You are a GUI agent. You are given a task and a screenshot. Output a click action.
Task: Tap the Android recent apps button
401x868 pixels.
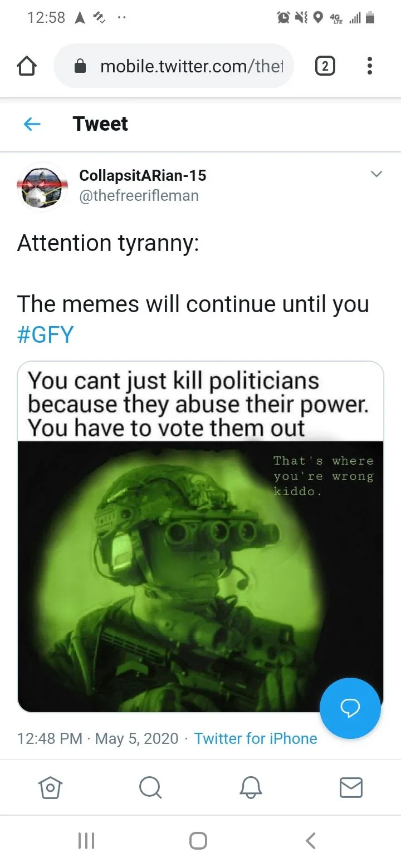click(x=86, y=840)
